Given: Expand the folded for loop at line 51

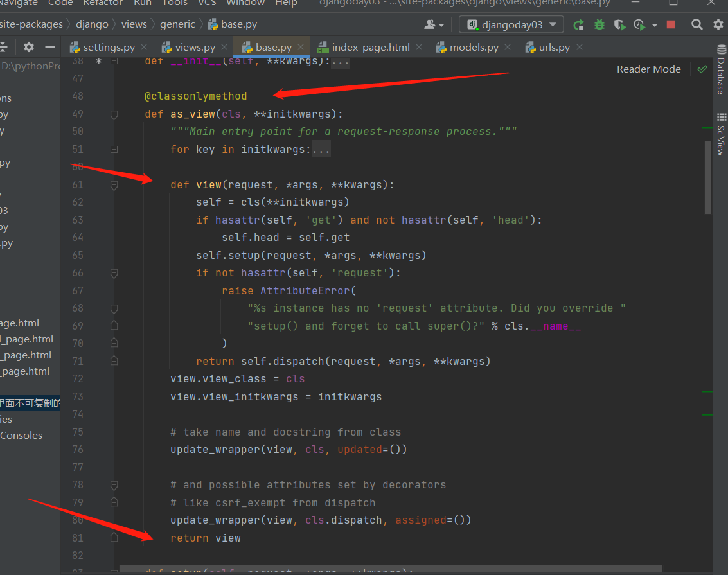Looking at the screenshot, I should (x=114, y=150).
